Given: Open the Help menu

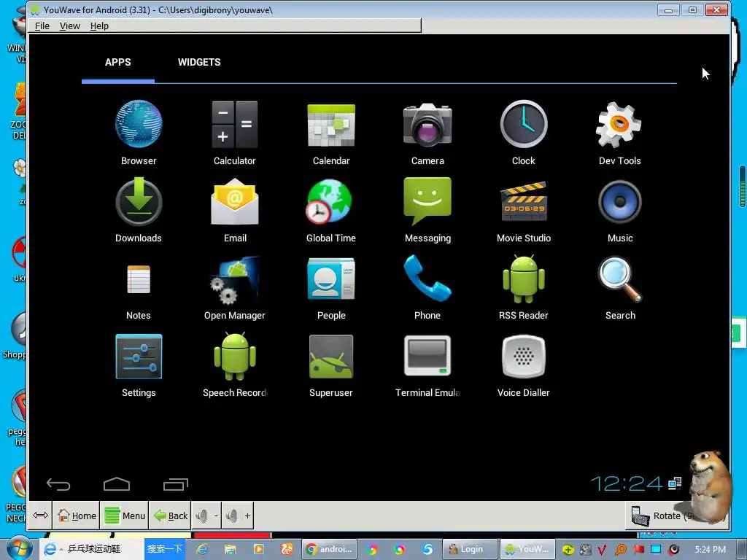Looking at the screenshot, I should pyautogui.click(x=99, y=26).
